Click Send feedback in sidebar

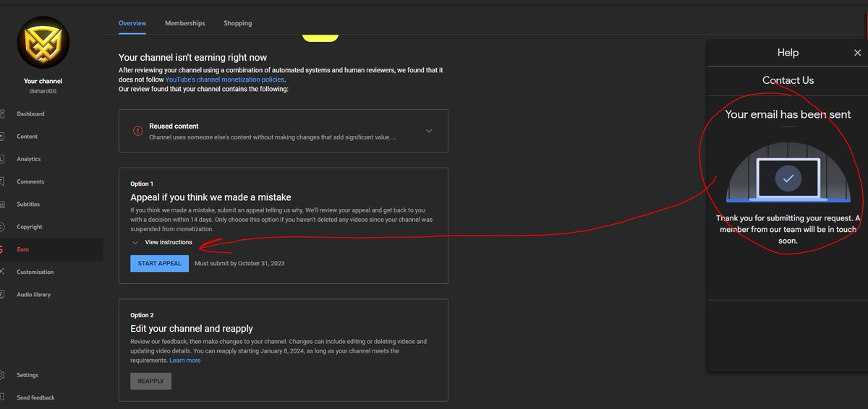pyautogui.click(x=35, y=397)
